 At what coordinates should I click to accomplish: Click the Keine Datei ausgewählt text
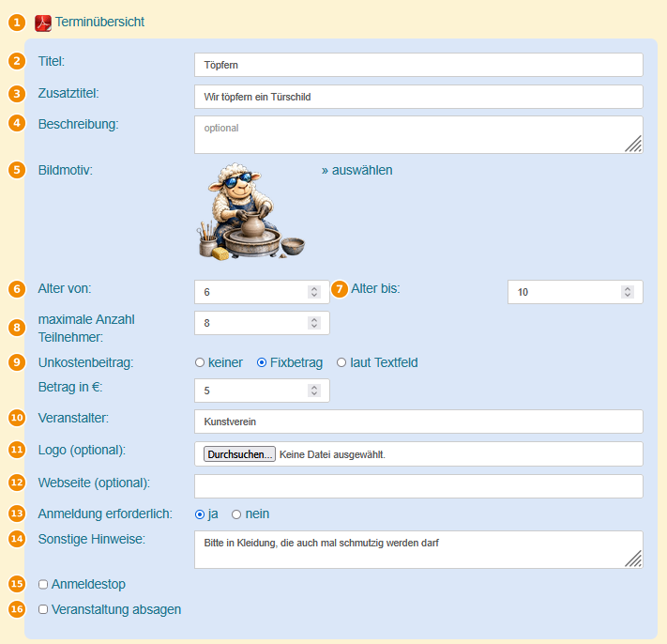(x=332, y=454)
